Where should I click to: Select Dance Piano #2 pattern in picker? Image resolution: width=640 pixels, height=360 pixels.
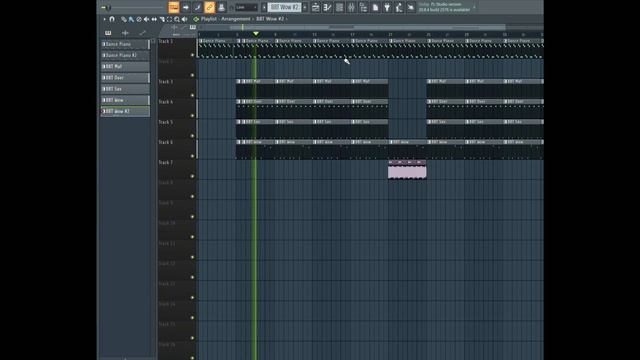(x=125, y=55)
